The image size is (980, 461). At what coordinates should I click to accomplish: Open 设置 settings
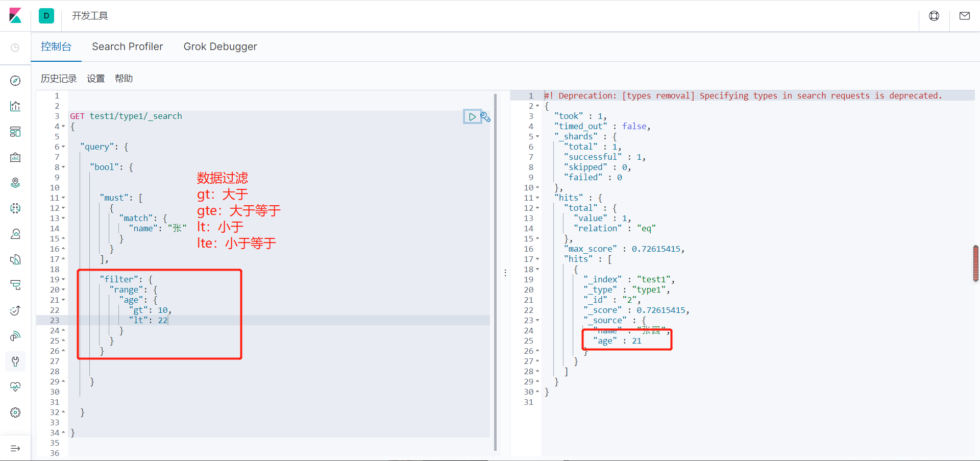coord(96,79)
